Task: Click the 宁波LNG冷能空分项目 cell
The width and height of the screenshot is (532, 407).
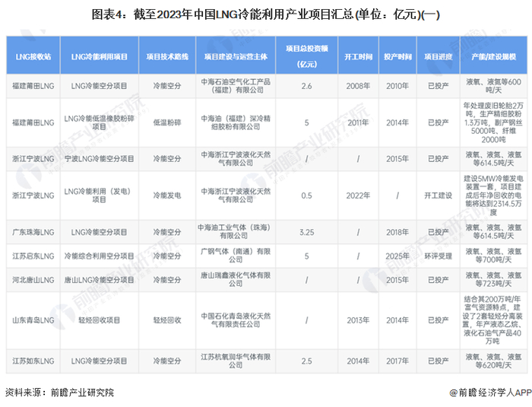Action: [x=100, y=159]
